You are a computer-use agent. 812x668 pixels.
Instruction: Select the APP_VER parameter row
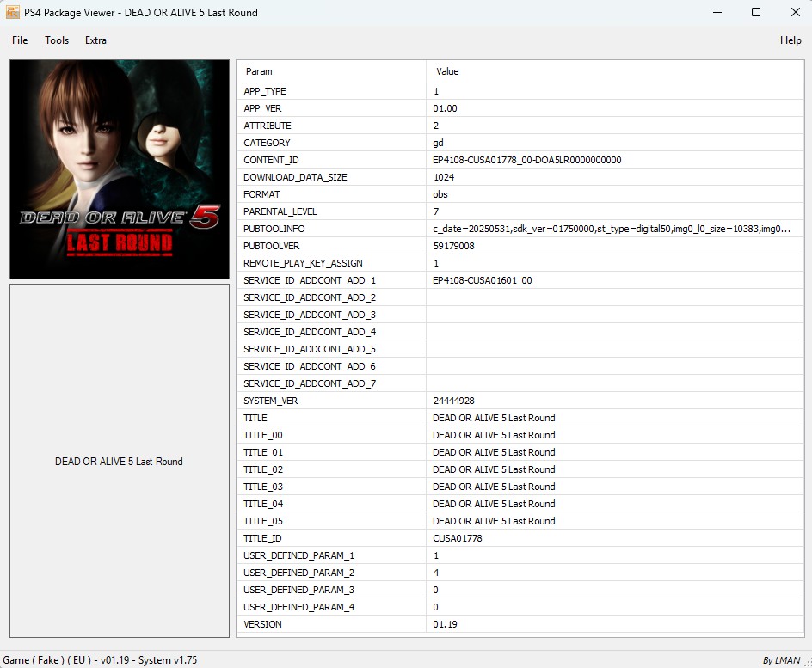click(x=520, y=108)
